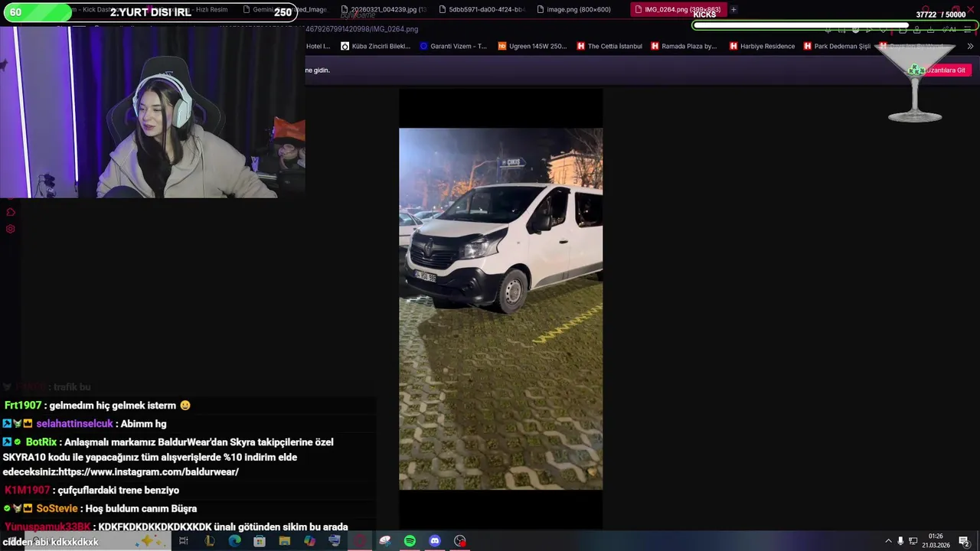Open the notification center icon
This screenshot has width=980, height=551.
964,541
